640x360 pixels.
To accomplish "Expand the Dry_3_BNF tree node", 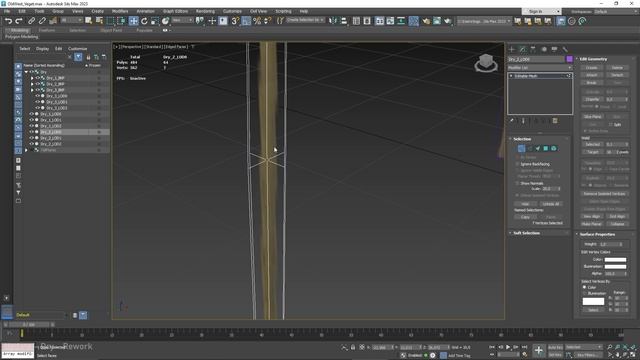I will [x=32, y=90].
